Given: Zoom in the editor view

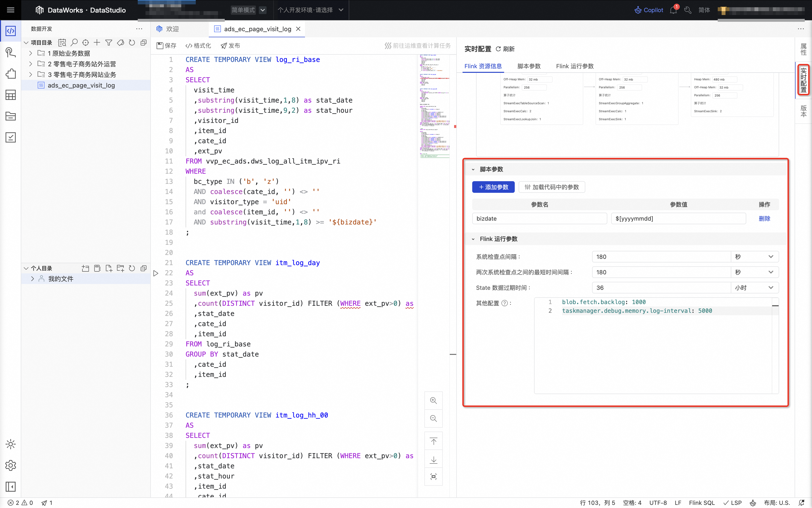Looking at the screenshot, I should 434,401.
